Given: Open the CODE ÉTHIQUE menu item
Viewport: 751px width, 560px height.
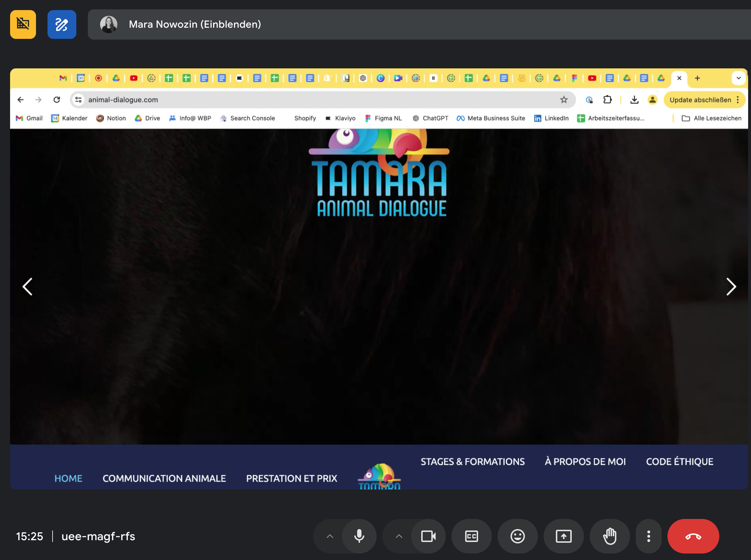Looking at the screenshot, I should tap(680, 461).
